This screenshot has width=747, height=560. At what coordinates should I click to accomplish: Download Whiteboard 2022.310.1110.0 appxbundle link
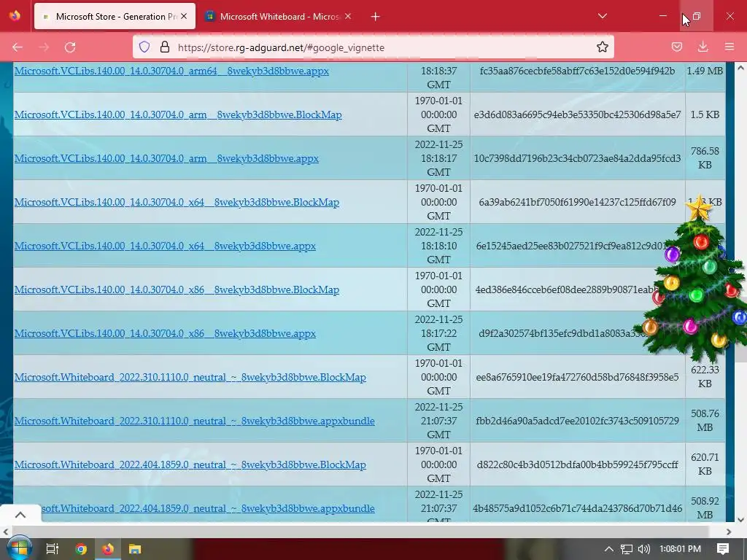(x=194, y=421)
